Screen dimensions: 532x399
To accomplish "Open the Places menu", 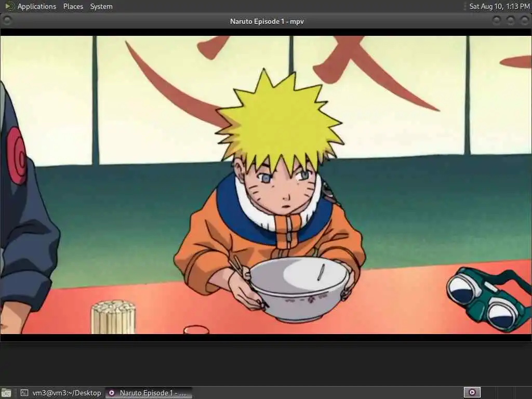I will [73, 6].
